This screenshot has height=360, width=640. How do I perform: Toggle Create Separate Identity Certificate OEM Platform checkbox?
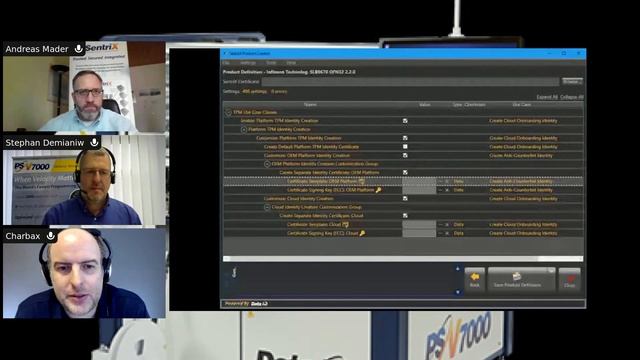pos(405,172)
